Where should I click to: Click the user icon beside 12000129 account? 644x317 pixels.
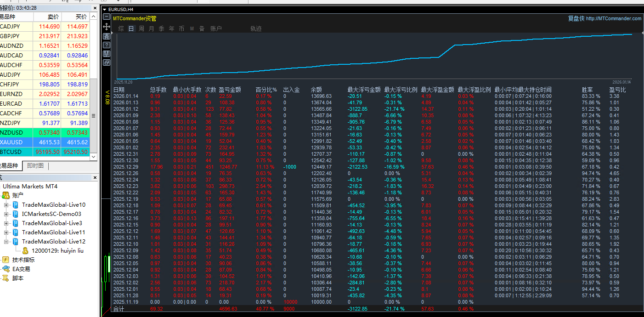point(25,250)
